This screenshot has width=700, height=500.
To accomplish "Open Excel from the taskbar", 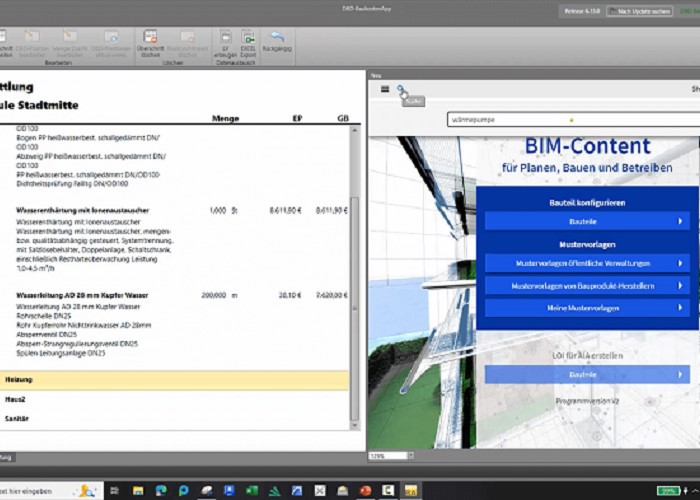I will click(x=252, y=491).
